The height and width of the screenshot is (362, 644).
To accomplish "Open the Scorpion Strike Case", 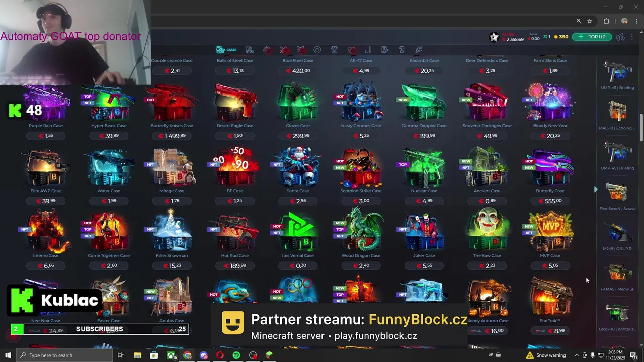I will (361, 168).
